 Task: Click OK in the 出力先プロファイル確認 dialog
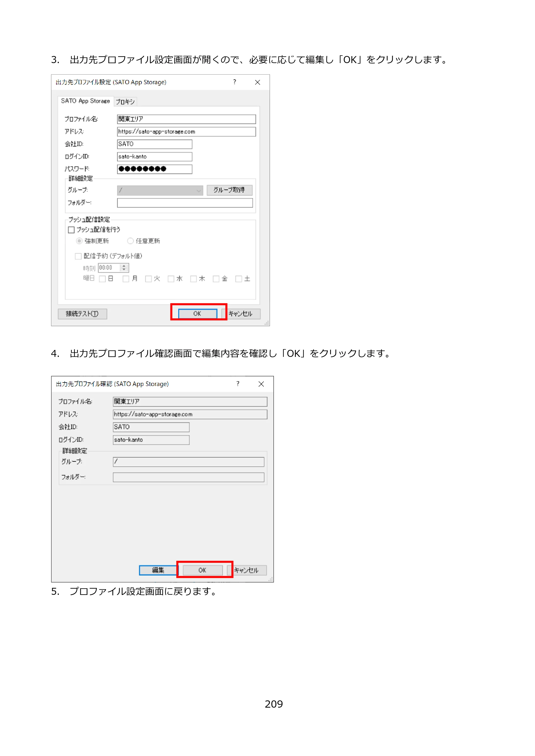coord(202,570)
